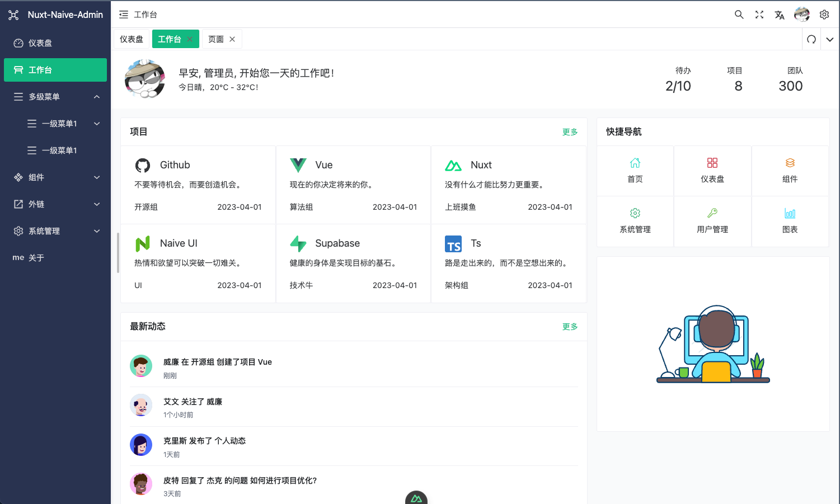Screen dimensions: 840x504
Task: Click the refresh page icon in tab bar
Action: pos(811,39)
